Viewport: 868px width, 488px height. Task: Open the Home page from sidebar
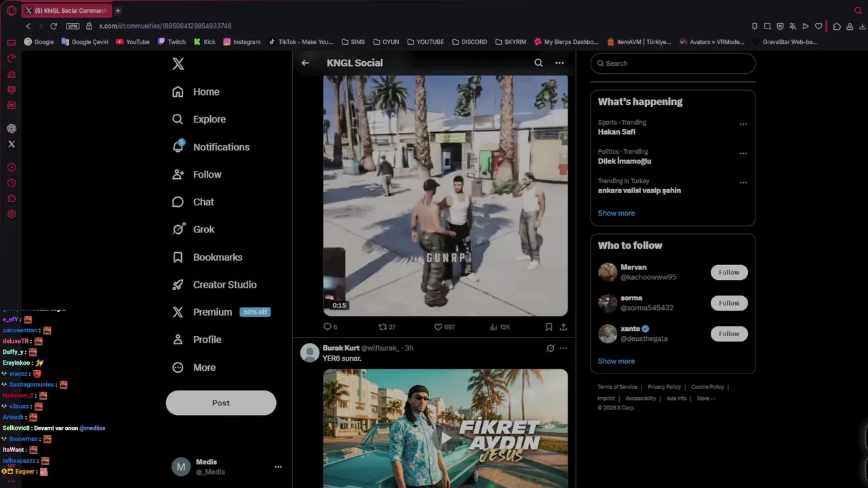195,91
